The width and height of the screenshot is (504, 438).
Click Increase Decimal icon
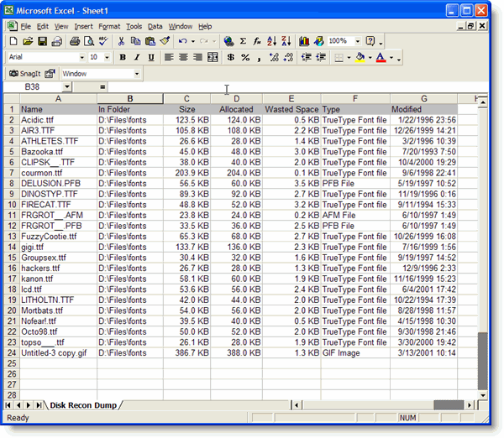274,58
